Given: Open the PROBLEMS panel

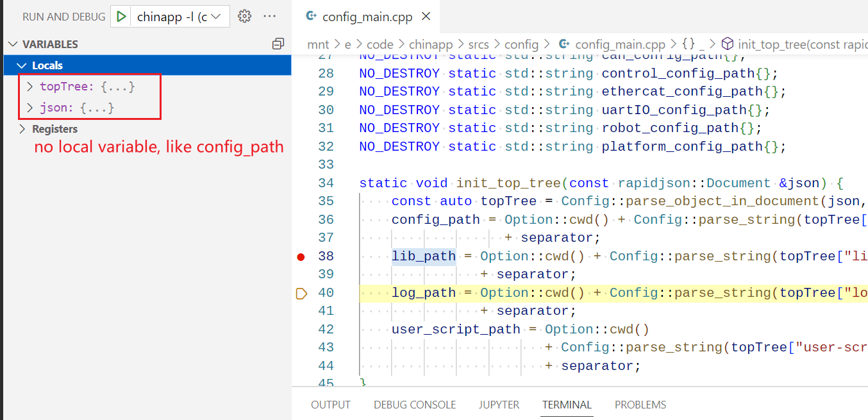Looking at the screenshot, I should 640,405.
